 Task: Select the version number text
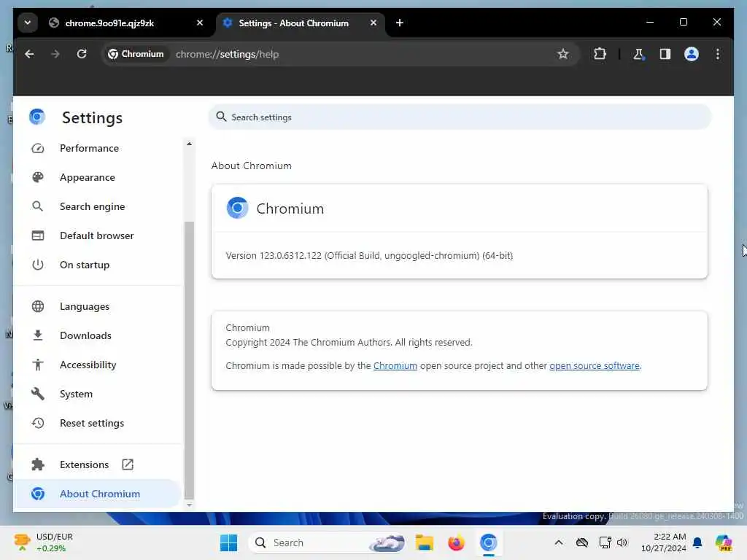(x=369, y=256)
